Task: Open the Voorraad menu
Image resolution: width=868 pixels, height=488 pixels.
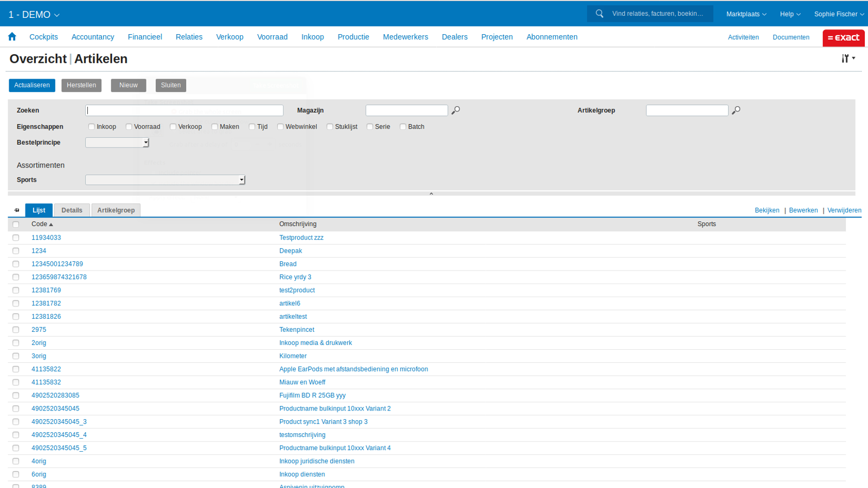Action: coord(272,37)
